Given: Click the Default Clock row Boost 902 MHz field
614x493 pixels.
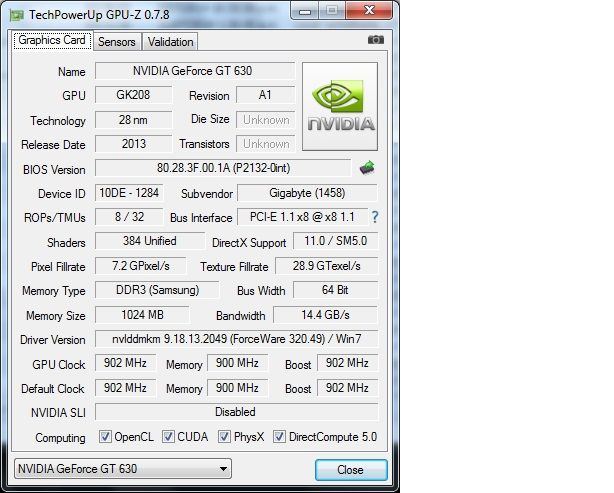Looking at the screenshot, I should 347,388.
